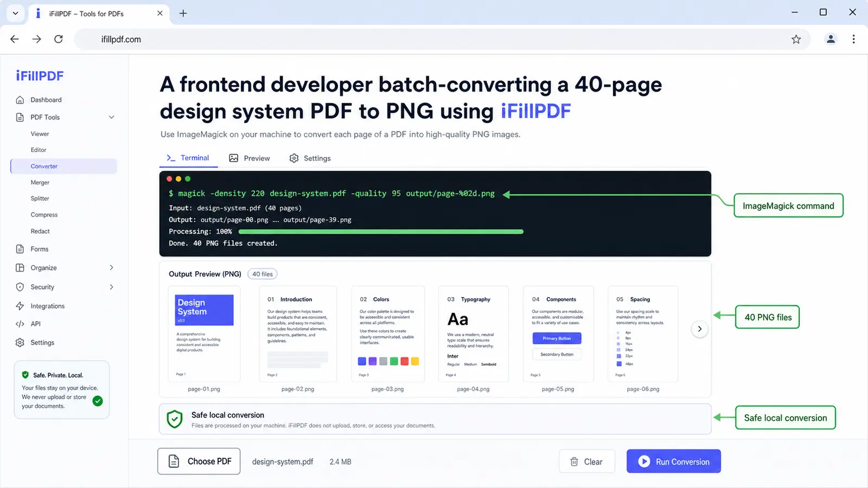Click the Security shield icon
868x488 pixels.
[20, 287]
